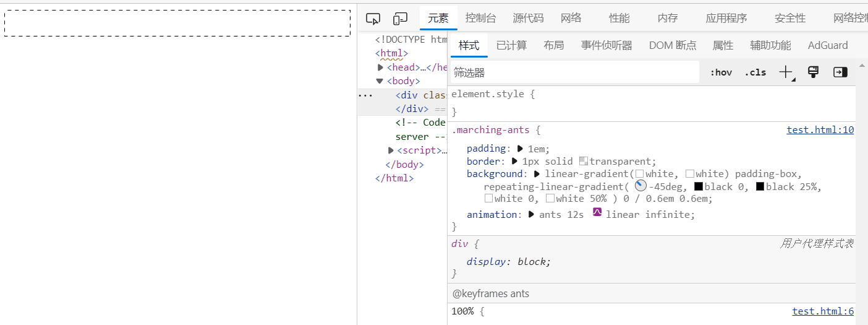Open the first white swatch in linear-gradient

click(640, 174)
